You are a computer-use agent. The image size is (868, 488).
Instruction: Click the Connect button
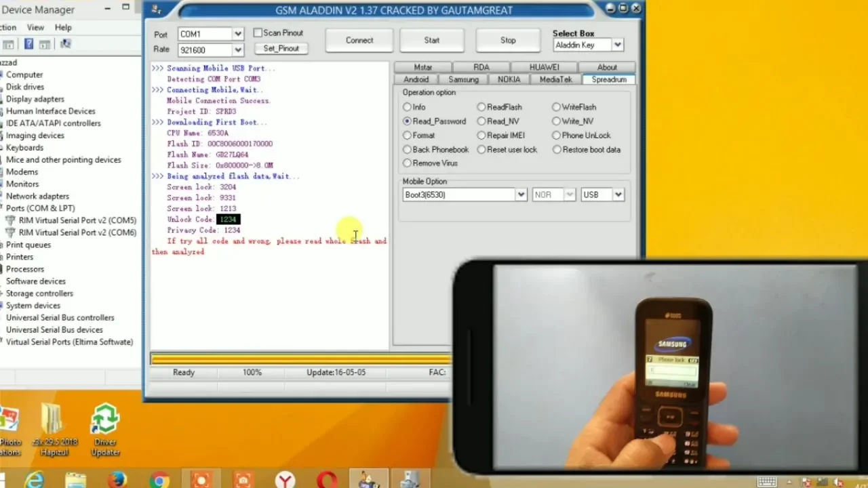359,41
